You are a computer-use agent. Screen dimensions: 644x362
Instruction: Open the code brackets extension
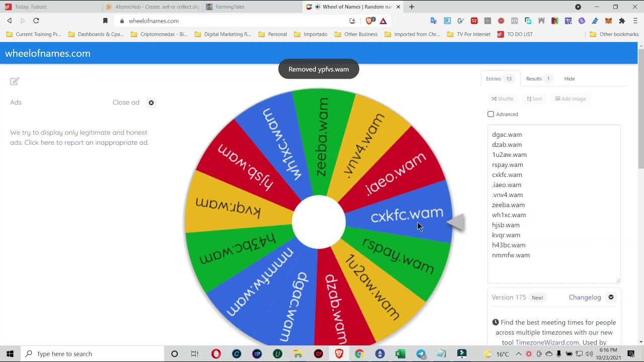pos(514,21)
